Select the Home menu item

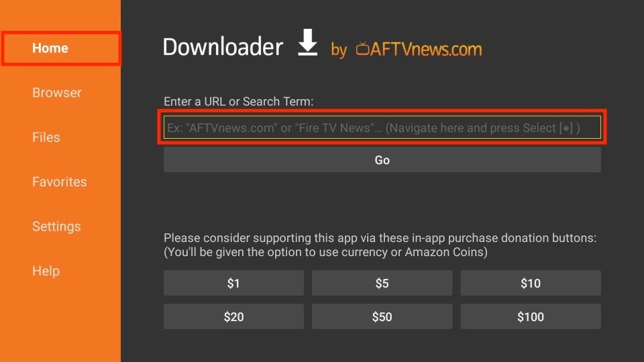(61, 48)
